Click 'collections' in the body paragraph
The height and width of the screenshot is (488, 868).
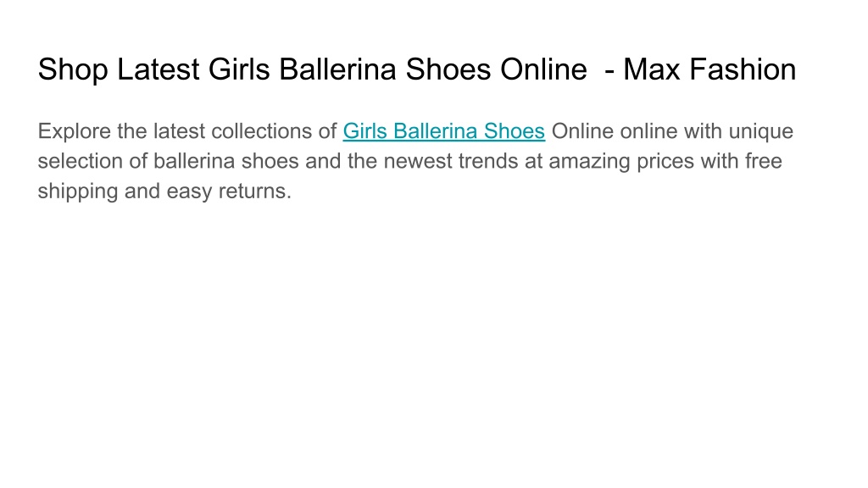pos(261,131)
